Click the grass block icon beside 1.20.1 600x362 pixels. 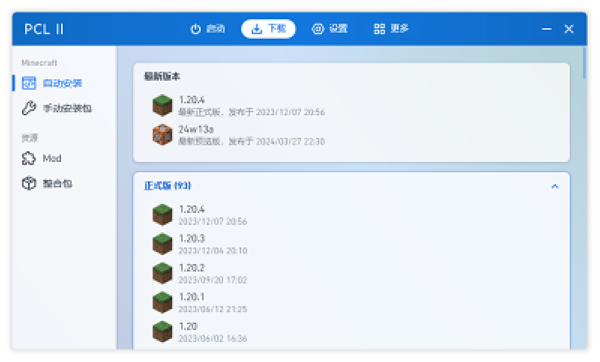coord(162,302)
